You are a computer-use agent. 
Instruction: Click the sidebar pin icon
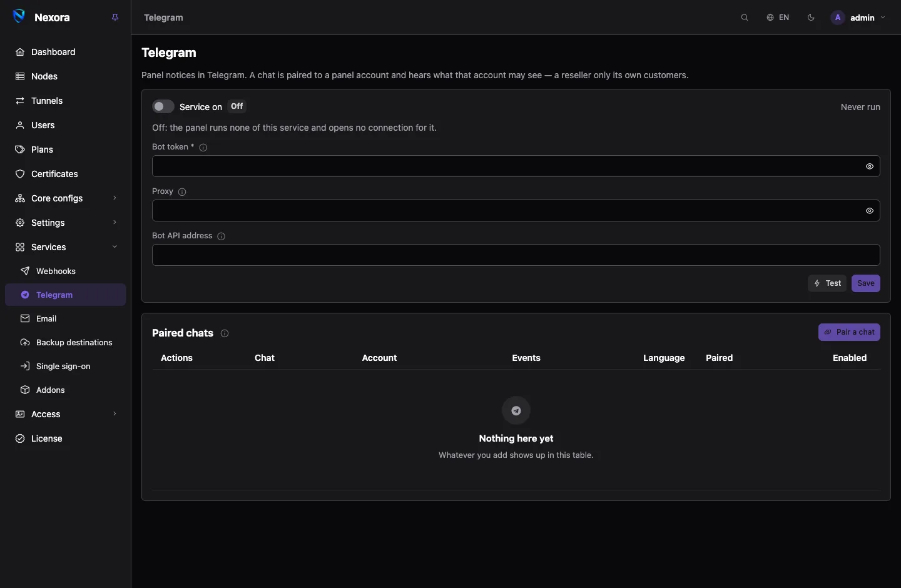pyautogui.click(x=115, y=18)
